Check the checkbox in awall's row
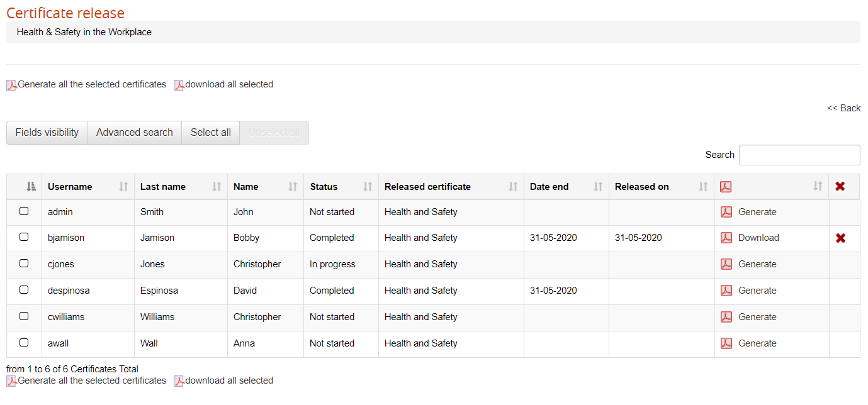The height and width of the screenshot is (405, 868). click(x=24, y=343)
